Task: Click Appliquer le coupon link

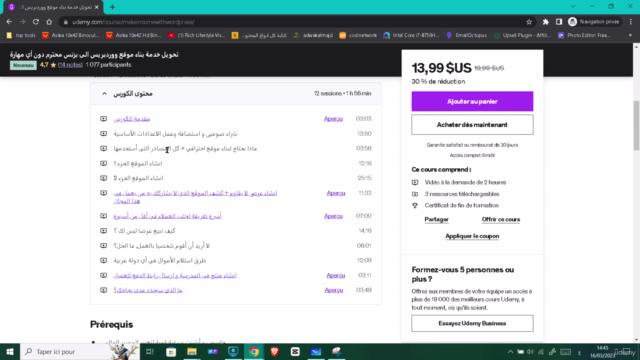Action: pos(472,236)
